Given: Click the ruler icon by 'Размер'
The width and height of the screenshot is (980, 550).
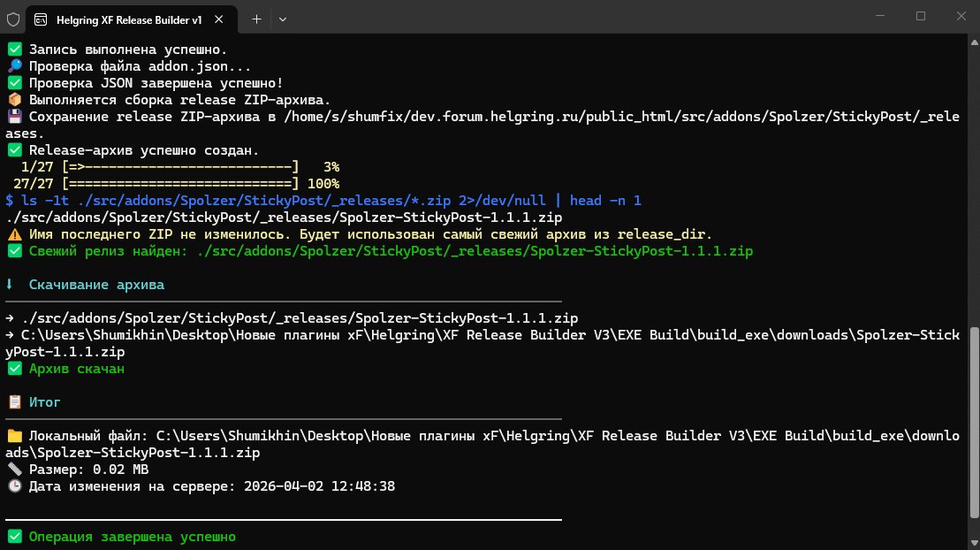Looking at the screenshot, I should pos(14,470).
